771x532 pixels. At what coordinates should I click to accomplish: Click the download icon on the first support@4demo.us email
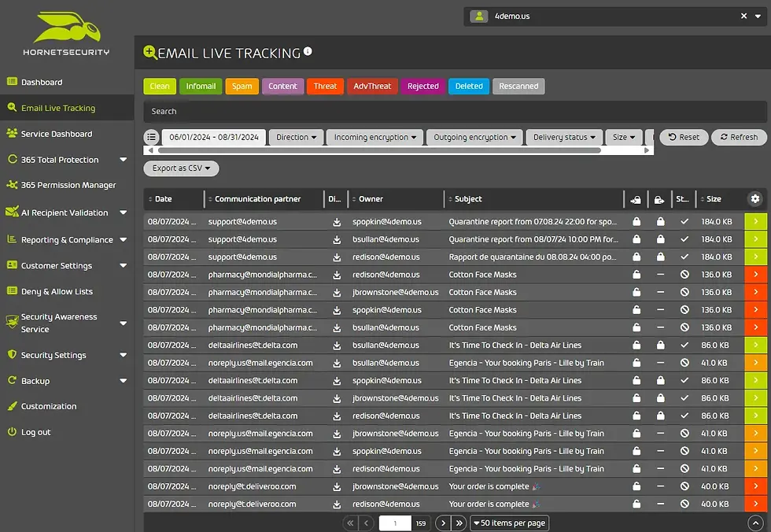click(x=336, y=222)
